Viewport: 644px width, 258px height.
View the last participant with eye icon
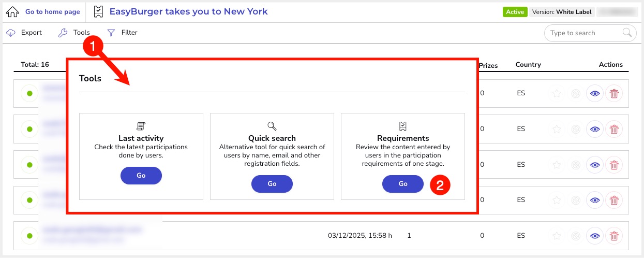[595, 236]
